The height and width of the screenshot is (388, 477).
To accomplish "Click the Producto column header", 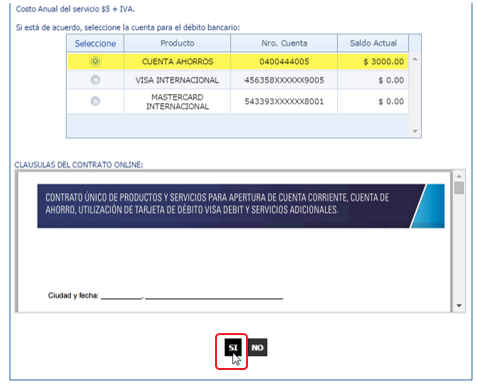I will 177,43.
